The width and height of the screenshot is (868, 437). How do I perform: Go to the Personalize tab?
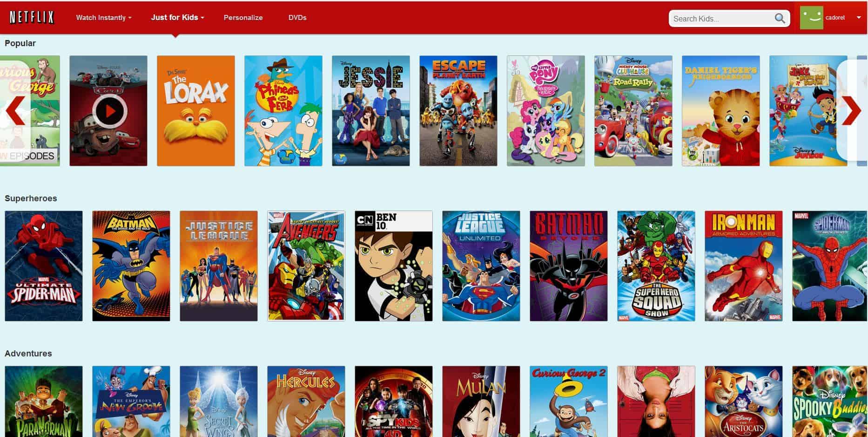click(x=243, y=18)
